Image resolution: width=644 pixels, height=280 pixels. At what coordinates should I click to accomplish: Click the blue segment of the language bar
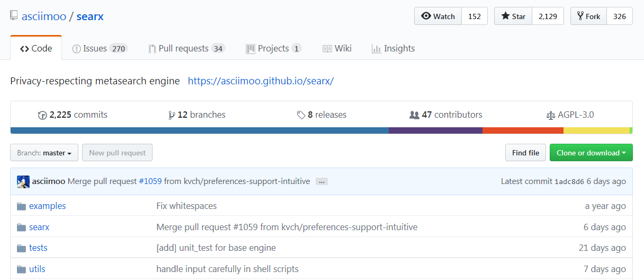click(x=199, y=130)
